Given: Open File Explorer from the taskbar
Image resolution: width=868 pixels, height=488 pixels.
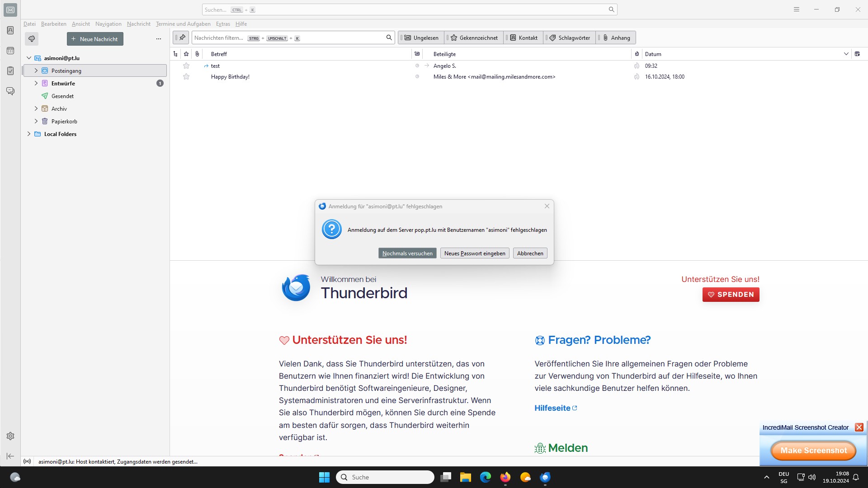Looking at the screenshot, I should (466, 477).
